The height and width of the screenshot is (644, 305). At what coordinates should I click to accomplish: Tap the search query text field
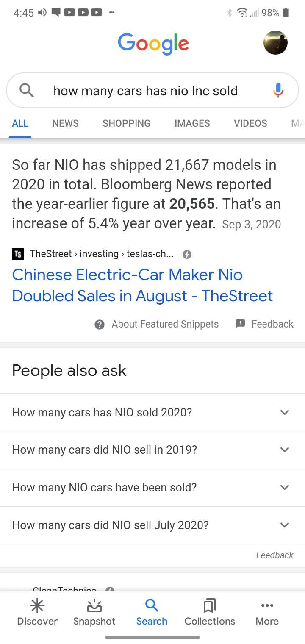coord(145,91)
